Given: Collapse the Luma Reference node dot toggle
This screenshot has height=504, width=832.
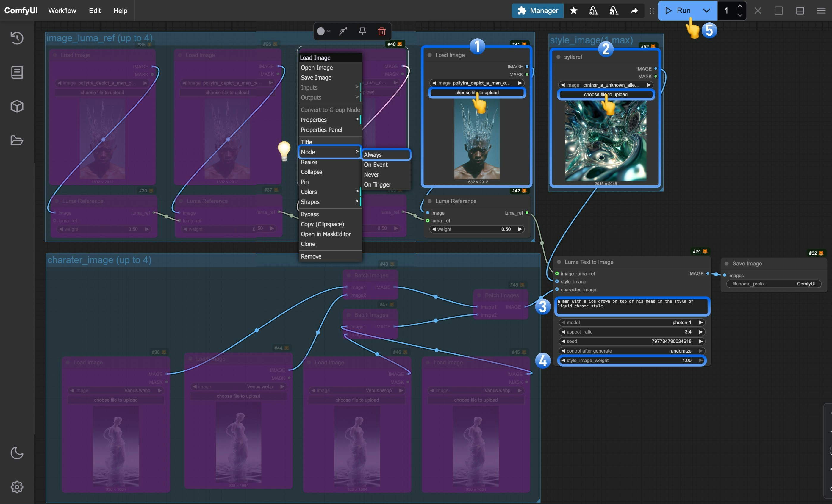Looking at the screenshot, I should click(429, 201).
